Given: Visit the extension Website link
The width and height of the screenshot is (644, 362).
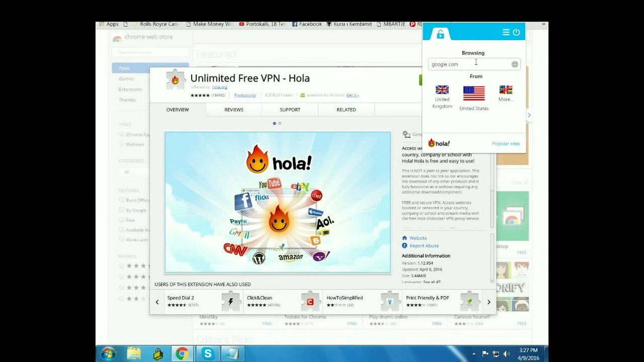Looking at the screenshot, I should (418, 238).
